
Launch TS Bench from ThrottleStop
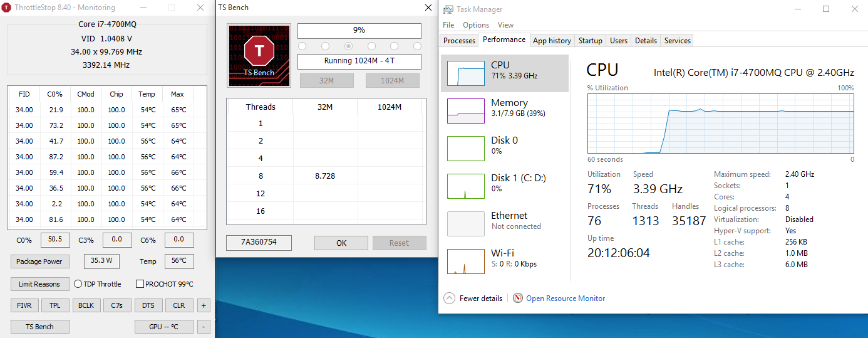40,327
